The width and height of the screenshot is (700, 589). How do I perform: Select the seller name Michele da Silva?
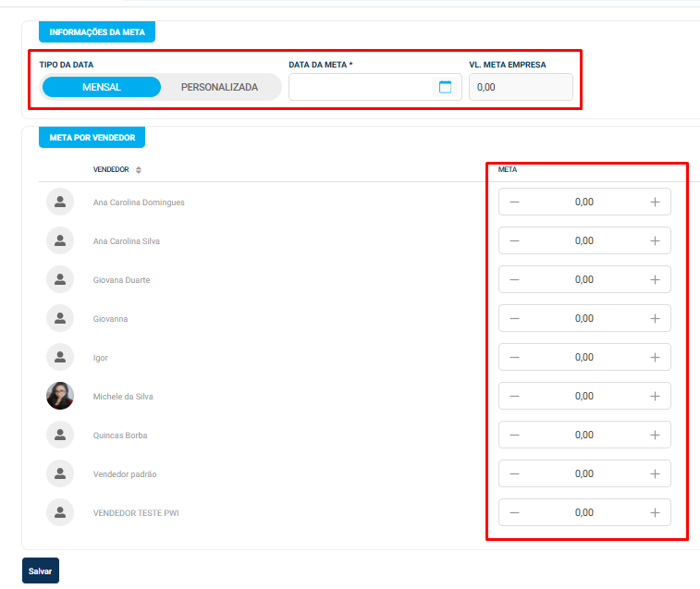[x=123, y=397]
